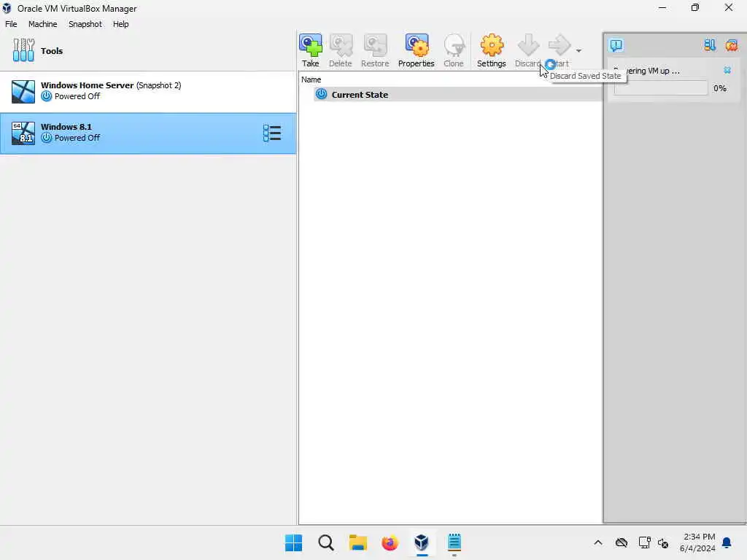Image resolution: width=747 pixels, height=560 pixels.
Task: Open the File menu
Action: click(11, 24)
